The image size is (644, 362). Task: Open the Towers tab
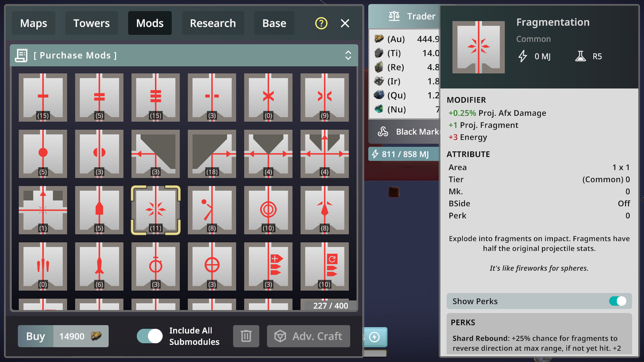91,23
